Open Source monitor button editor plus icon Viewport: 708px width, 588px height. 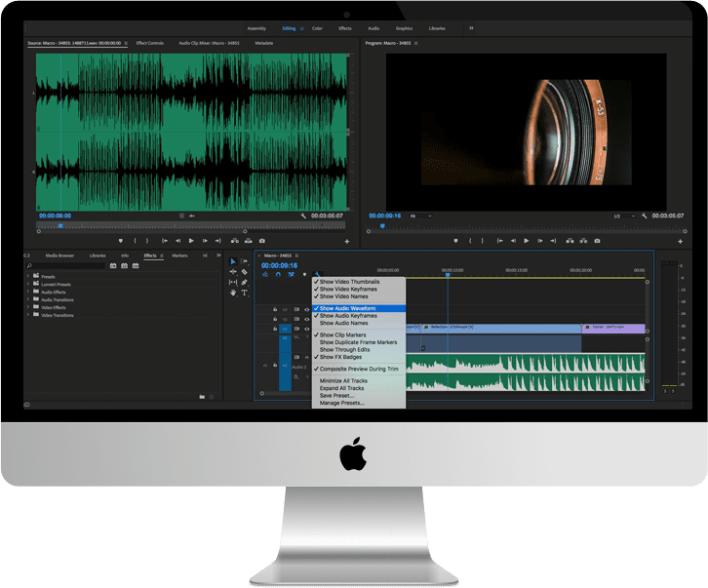click(347, 242)
